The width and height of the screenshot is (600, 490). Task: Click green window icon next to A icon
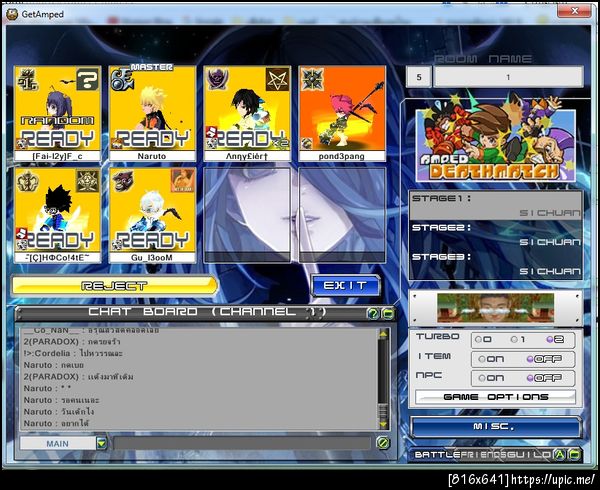pos(574,454)
